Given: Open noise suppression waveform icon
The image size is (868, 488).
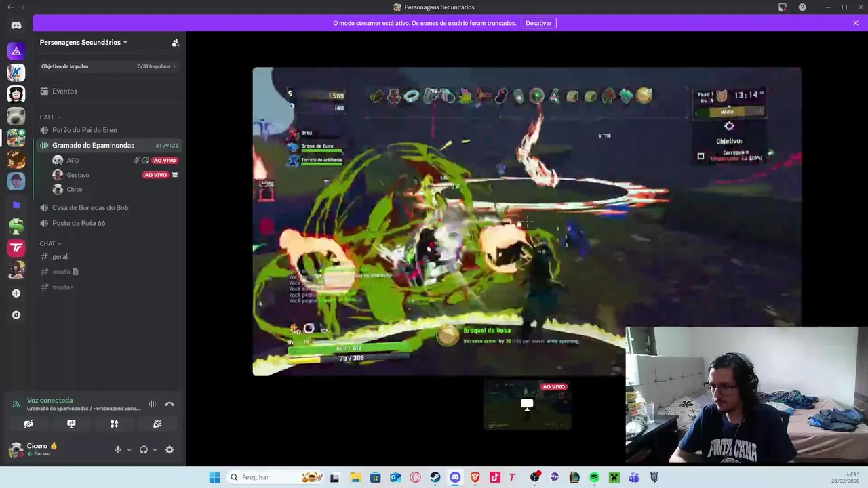Looking at the screenshot, I should 153,404.
